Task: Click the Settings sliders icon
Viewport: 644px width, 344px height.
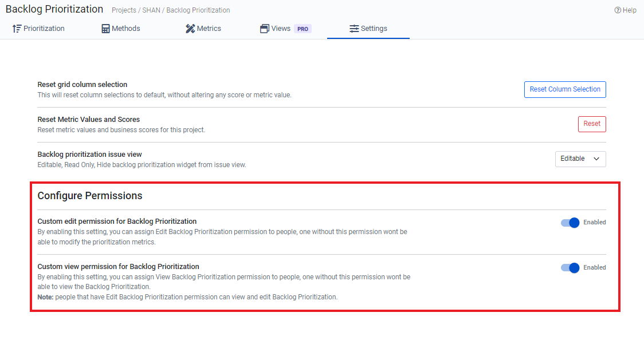Action: [354, 29]
